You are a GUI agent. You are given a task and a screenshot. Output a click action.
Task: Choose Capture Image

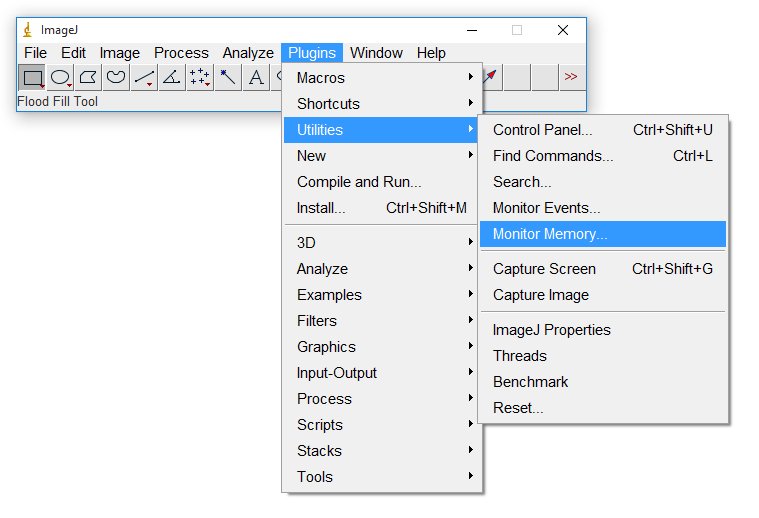(603, 295)
